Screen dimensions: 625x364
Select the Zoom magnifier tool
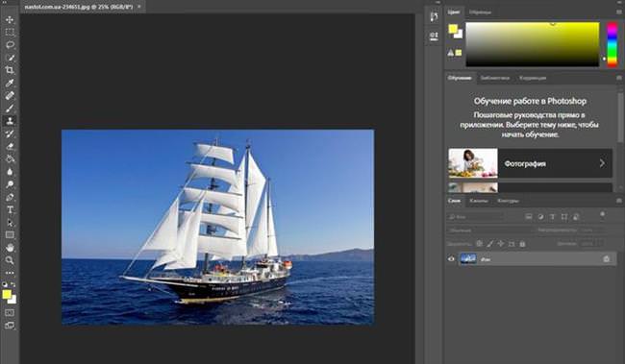click(x=10, y=260)
